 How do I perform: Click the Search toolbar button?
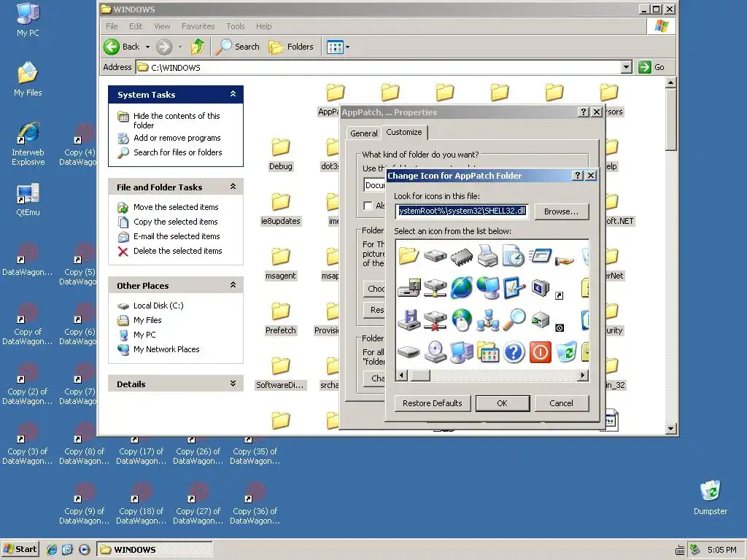coord(237,47)
